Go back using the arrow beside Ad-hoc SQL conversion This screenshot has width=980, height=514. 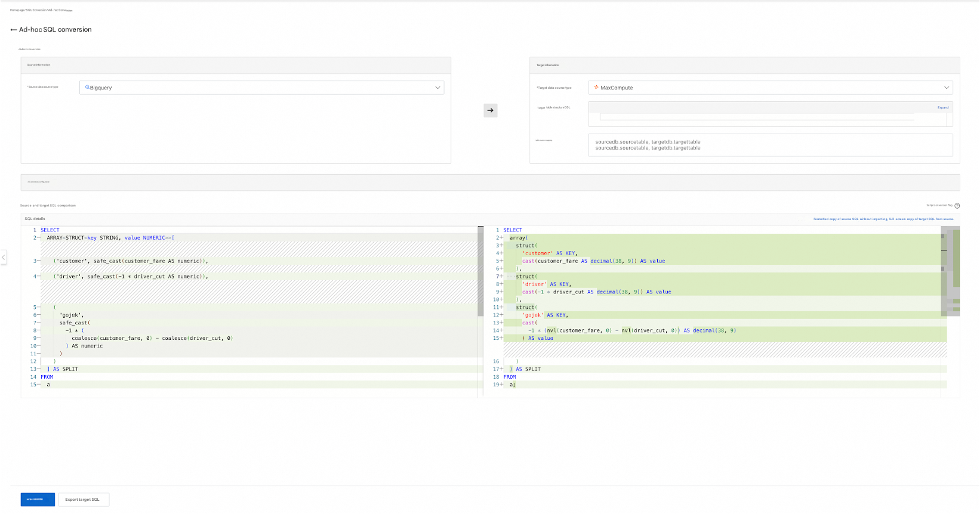click(13, 30)
